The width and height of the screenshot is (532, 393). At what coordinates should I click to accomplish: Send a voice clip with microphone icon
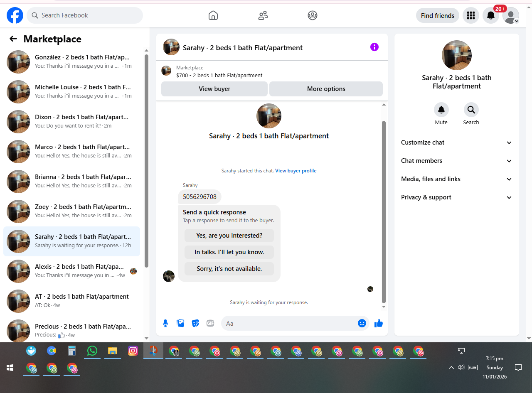click(x=165, y=323)
